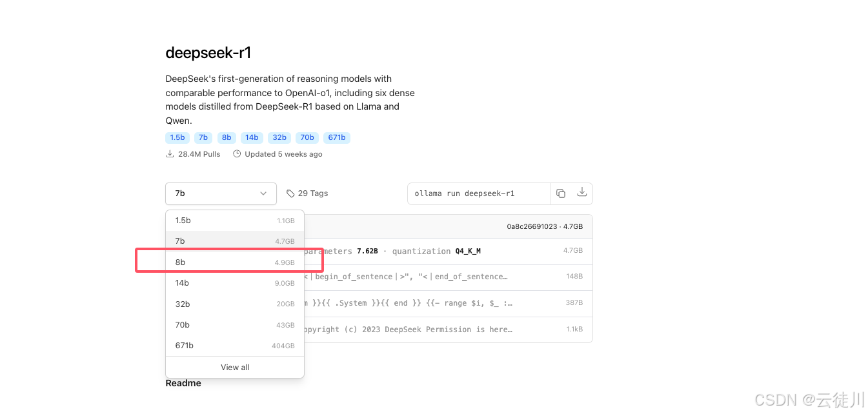Click the 32b blue tag badge
Image resolution: width=868 pixels, height=414 pixels.
pyautogui.click(x=279, y=137)
